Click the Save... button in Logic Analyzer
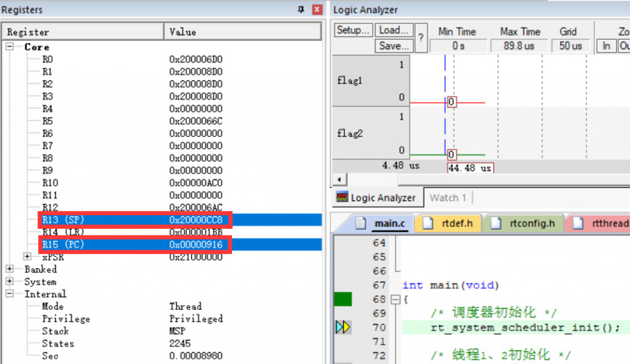Viewport: 630px width, 364px height. coord(394,45)
